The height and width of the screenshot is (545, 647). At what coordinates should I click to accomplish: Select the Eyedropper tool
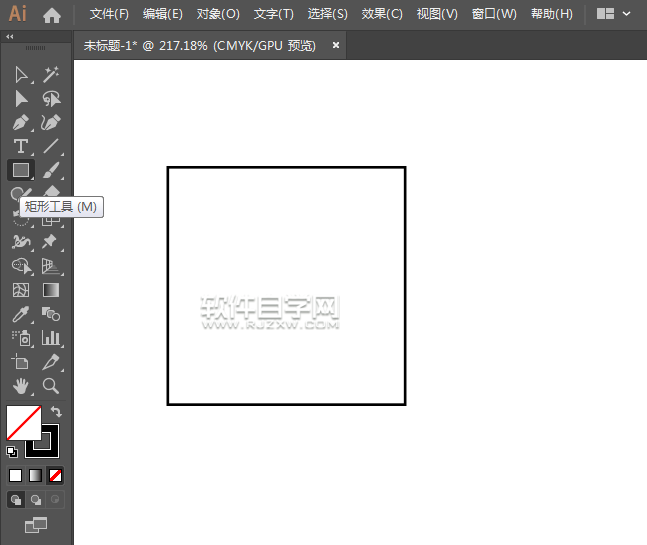(x=21, y=314)
